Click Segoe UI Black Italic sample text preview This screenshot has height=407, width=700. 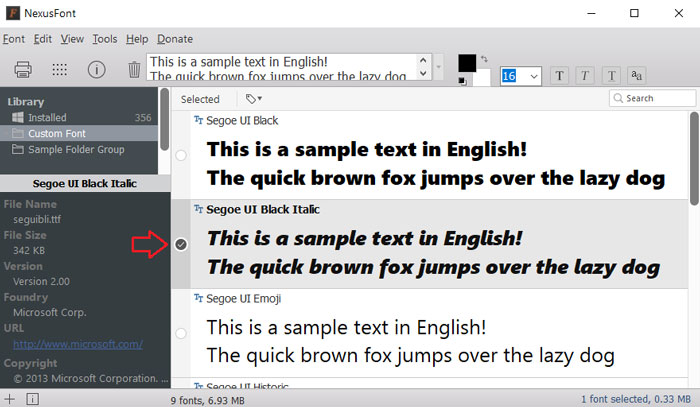tap(433, 253)
